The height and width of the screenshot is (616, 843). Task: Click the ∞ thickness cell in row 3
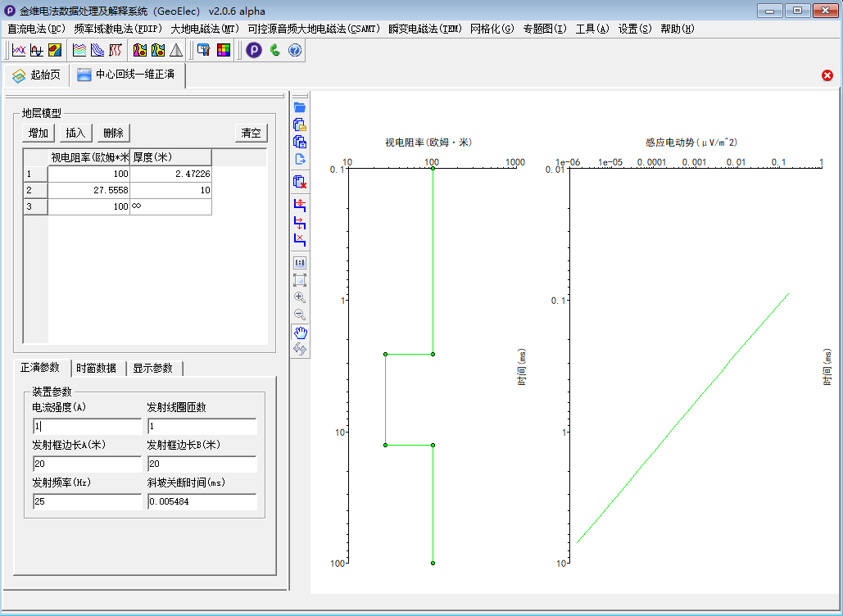point(170,207)
